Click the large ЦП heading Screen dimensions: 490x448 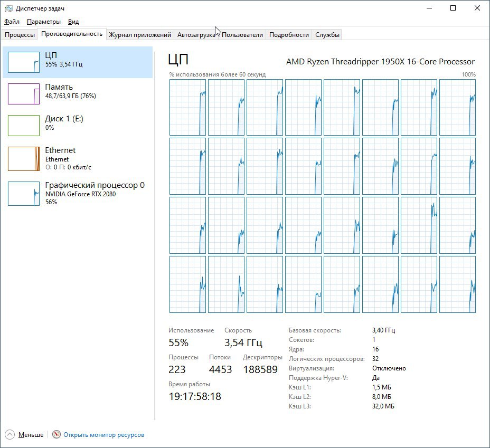[178, 59]
